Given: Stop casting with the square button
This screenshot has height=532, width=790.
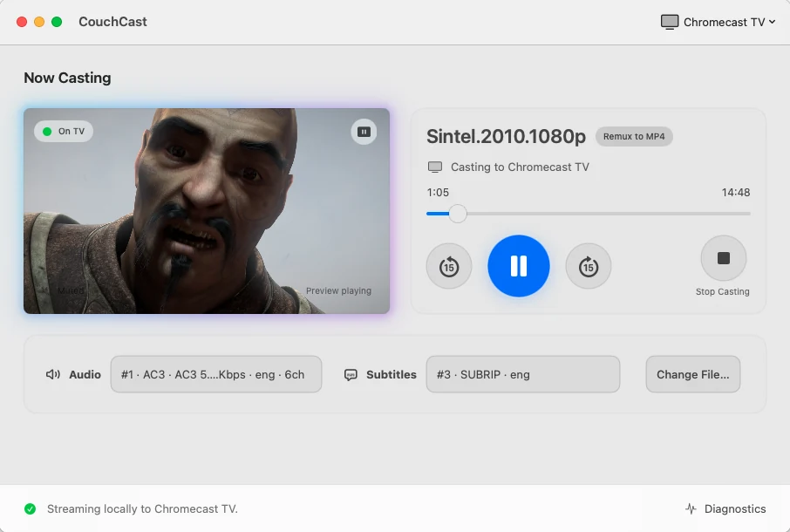Looking at the screenshot, I should (724, 258).
